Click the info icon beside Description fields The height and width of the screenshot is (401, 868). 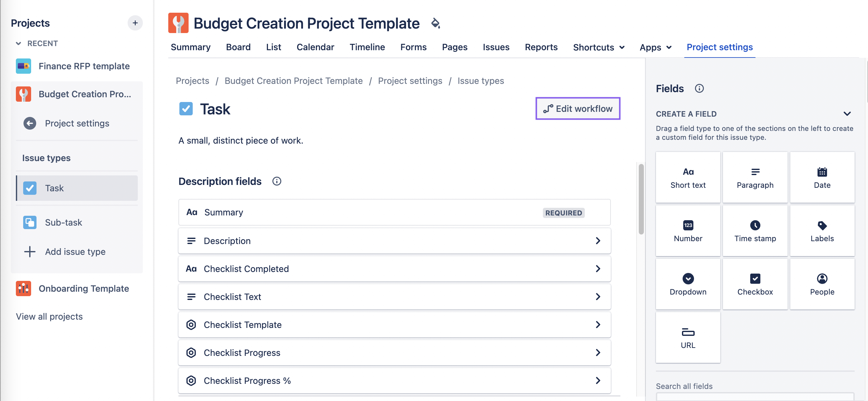277,181
